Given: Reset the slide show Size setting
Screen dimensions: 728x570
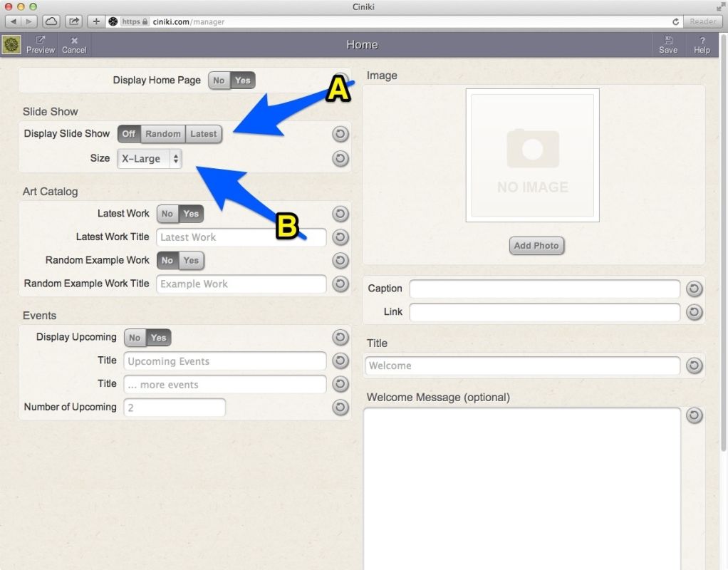Looking at the screenshot, I should point(340,158).
